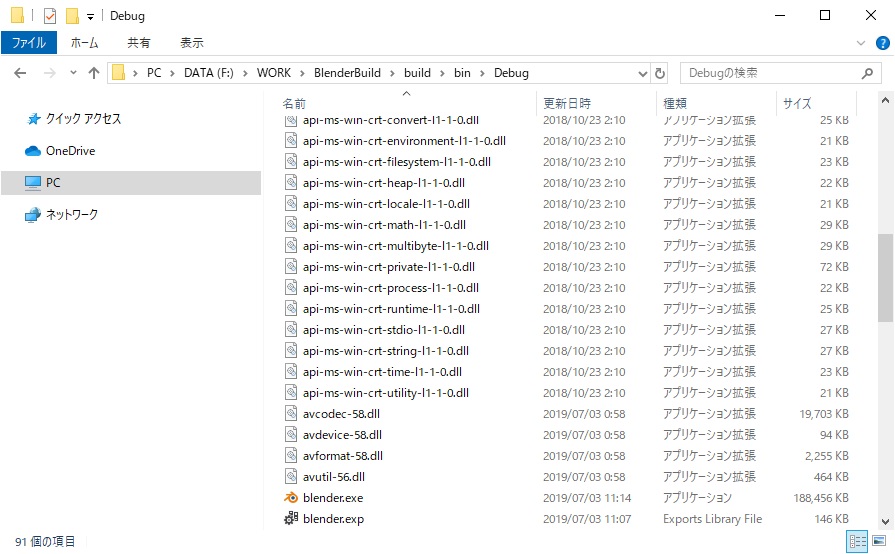Viewport: 895px width, 554px height.
Task: Open the ホーム ribbon tab
Action: click(x=84, y=43)
